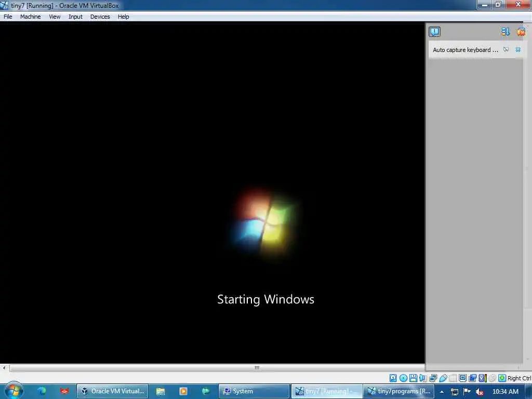The height and width of the screenshot is (399, 532).
Task: Click the 10:34 AM clock
Action: [505, 392]
